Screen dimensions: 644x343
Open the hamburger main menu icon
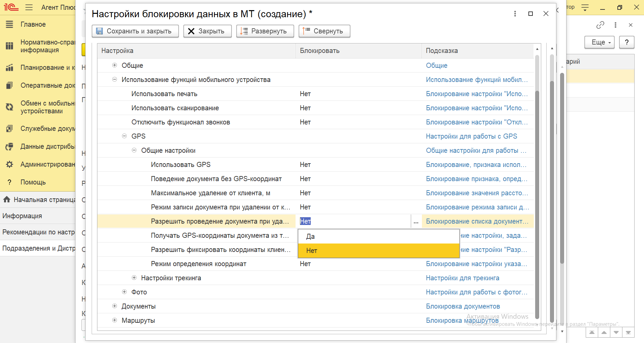[x=29, y=7]
